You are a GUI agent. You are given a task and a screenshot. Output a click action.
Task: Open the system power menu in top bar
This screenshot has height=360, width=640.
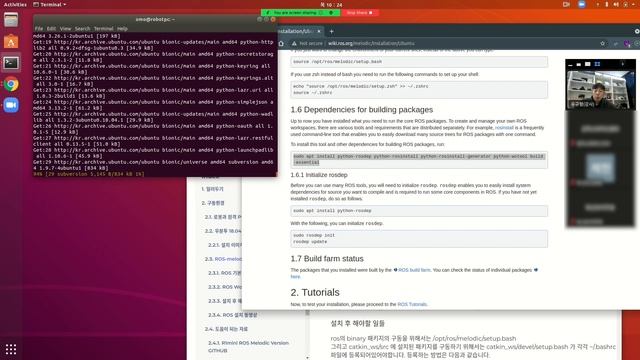(x=626, y=4)
